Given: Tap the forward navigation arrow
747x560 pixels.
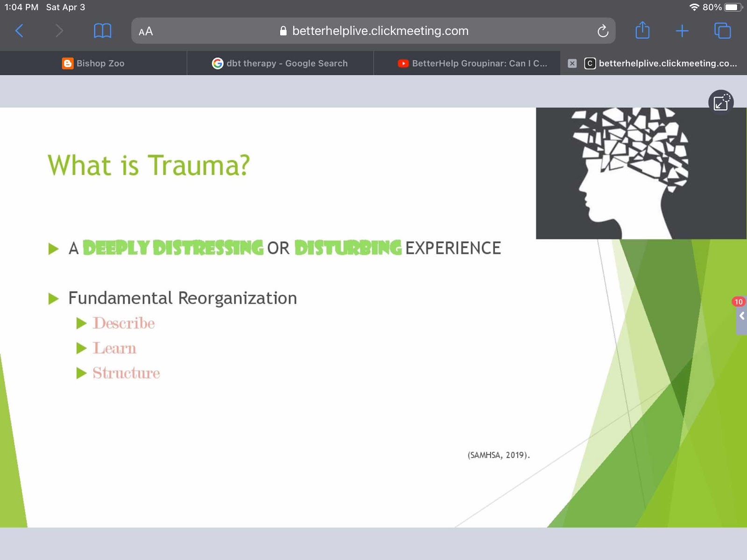Looking at the screenshot, I should [x=59, y=31].
